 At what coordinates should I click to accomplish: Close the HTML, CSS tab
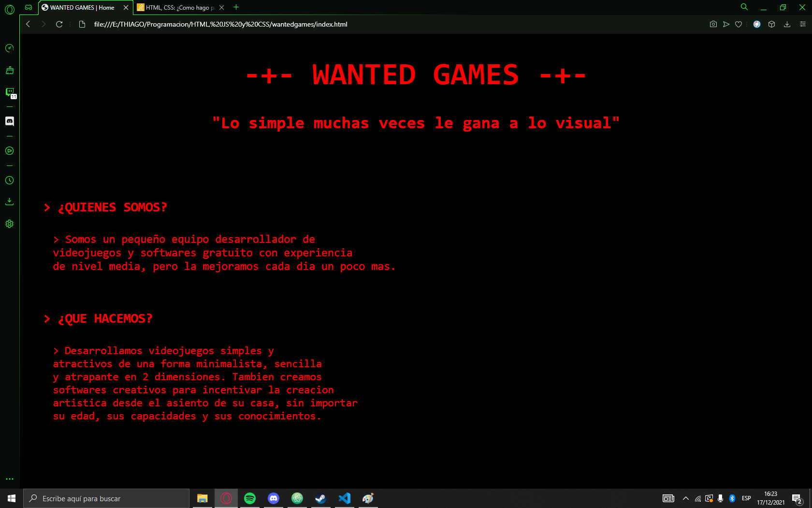(x=221, y=8)
